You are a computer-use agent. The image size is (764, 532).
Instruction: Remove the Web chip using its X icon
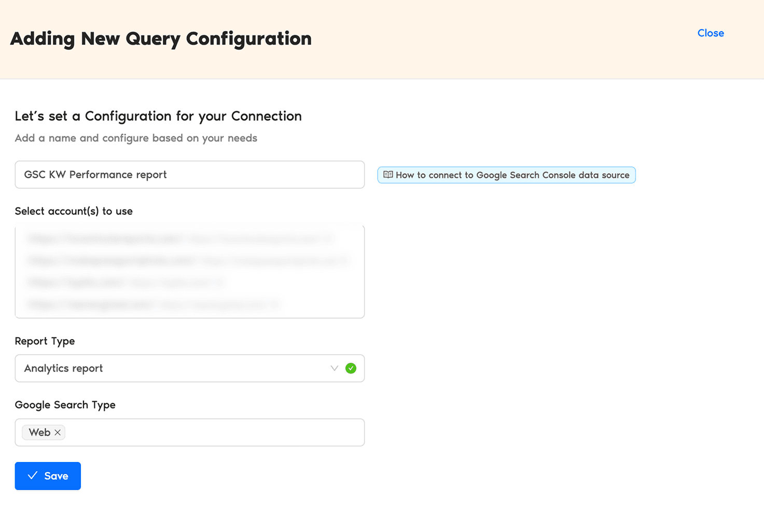pyautogui.click(x=58, y=432)
